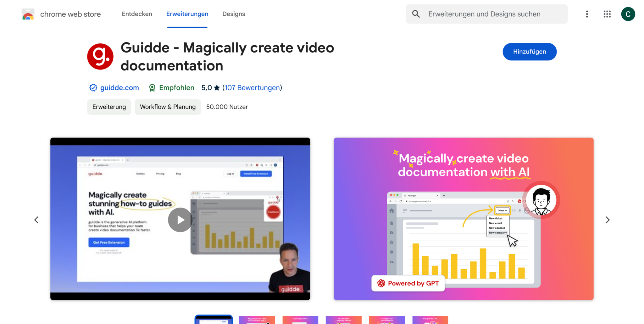This screenshot has height=324, width=644.
Task: Click the large 'Magically create video documentation with AI' slide
Action: (x=464, y=219)
